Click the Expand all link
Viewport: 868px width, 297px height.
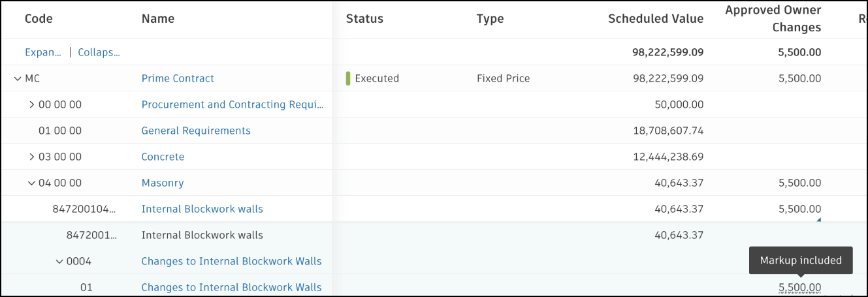[43, 52]
